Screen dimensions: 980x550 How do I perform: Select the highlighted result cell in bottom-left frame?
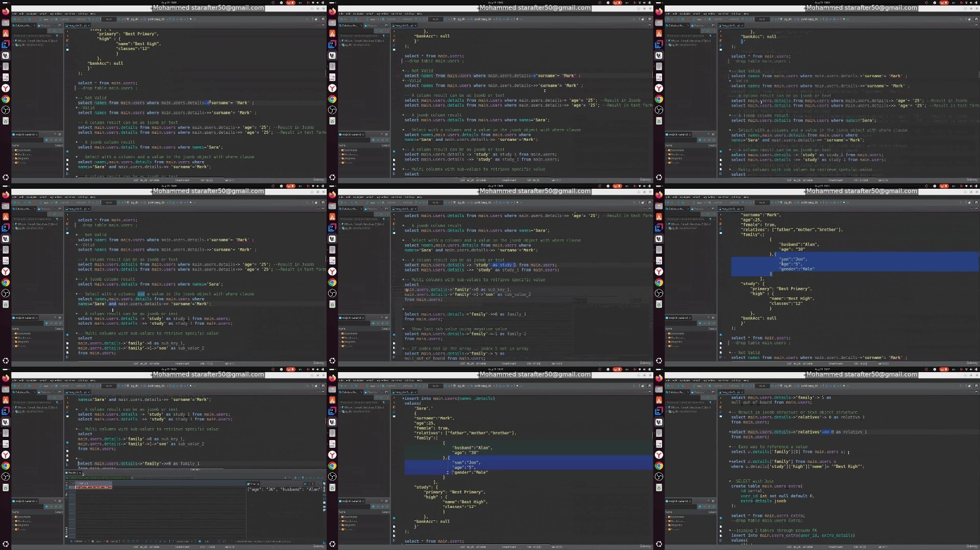pos(94,487)
